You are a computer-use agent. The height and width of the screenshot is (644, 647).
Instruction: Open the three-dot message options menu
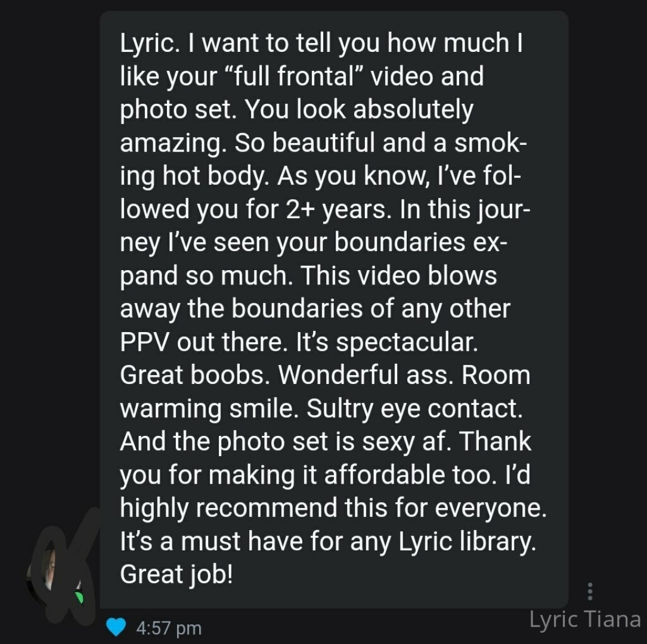pos(590,591)
